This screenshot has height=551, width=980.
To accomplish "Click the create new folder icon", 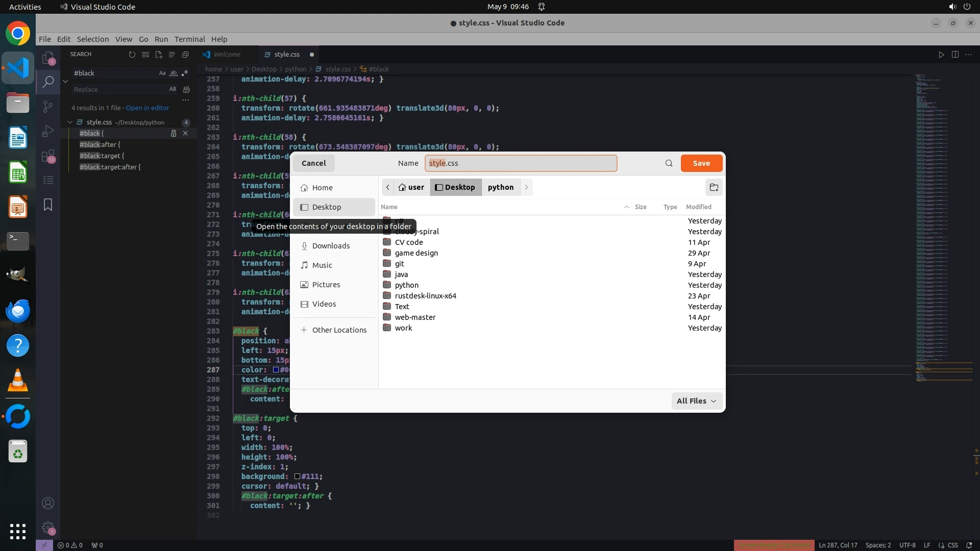I will point(714,187).
